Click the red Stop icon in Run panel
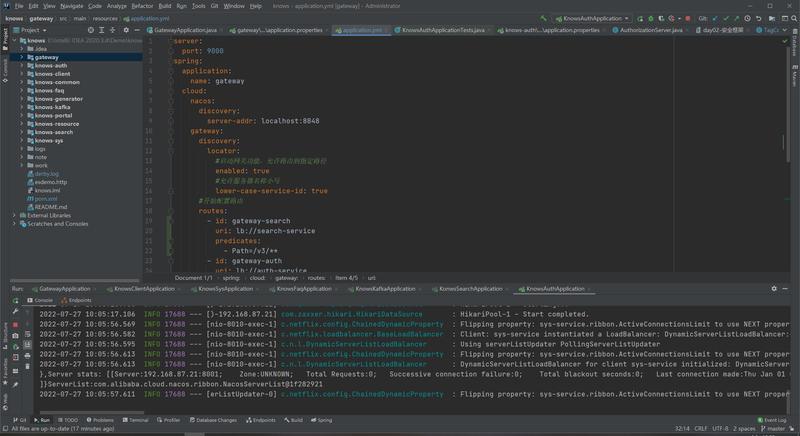This screenshot has width=800, height=436. click(x=15, y=324)
